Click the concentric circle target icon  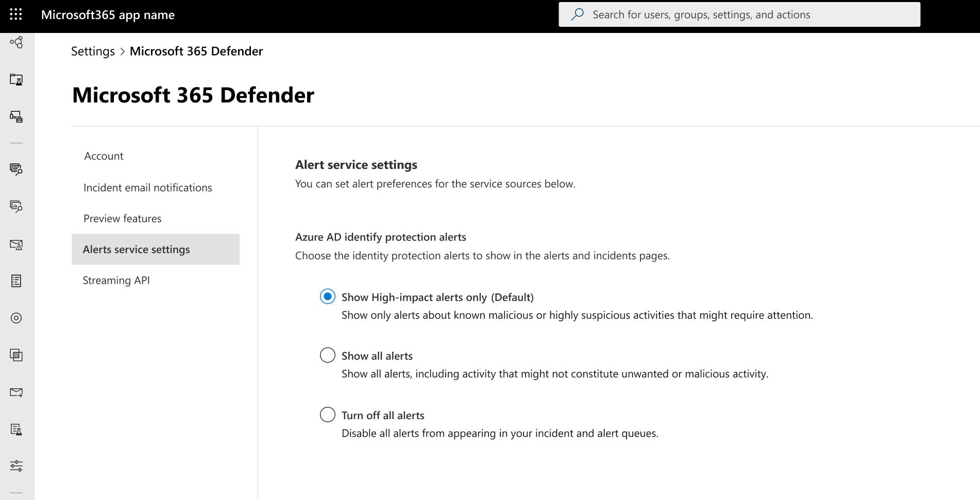pyautogui.click(x=16, y=318)
